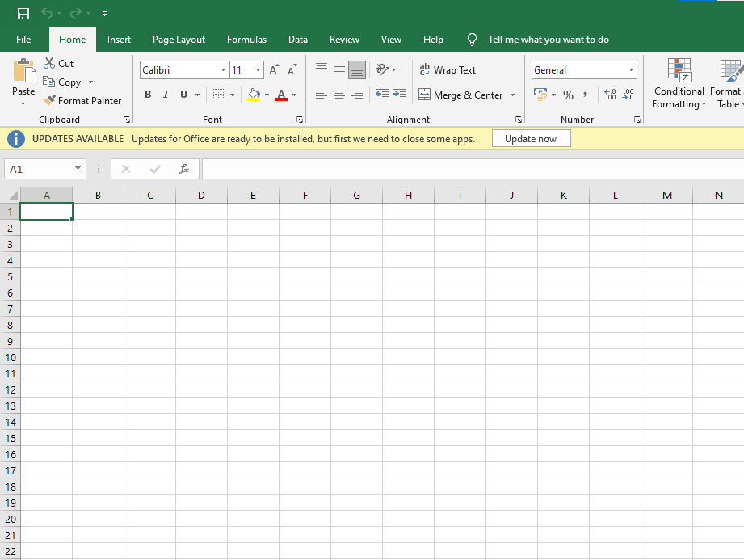Select column D header
The width and height of the screenshot is (744, 560).
201,195
